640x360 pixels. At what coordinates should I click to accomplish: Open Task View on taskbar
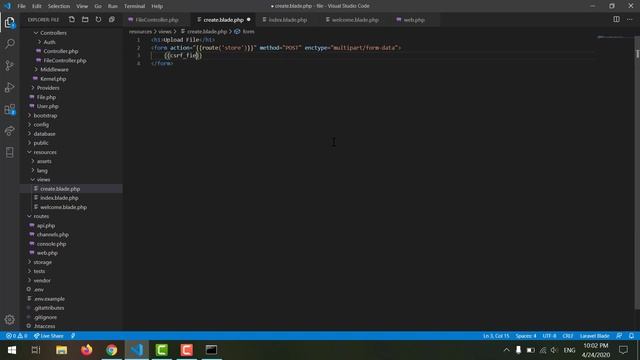point(36,350)
